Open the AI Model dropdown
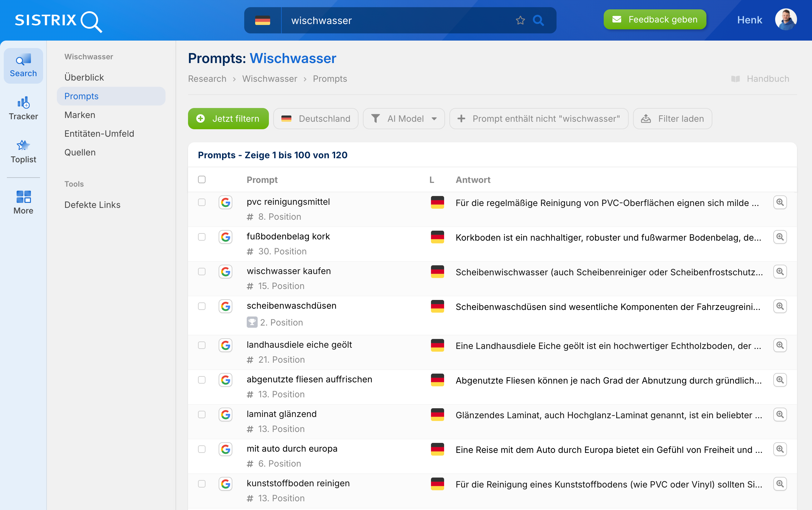 (x=404, y=118)
